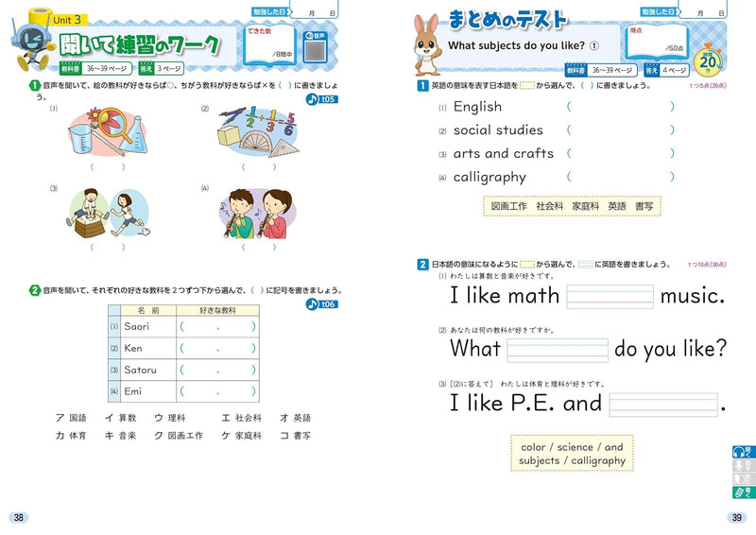Click the 好きな教科 column header
Image resolution: width=756 pixels, height=535 pixels.
point(218,310)
